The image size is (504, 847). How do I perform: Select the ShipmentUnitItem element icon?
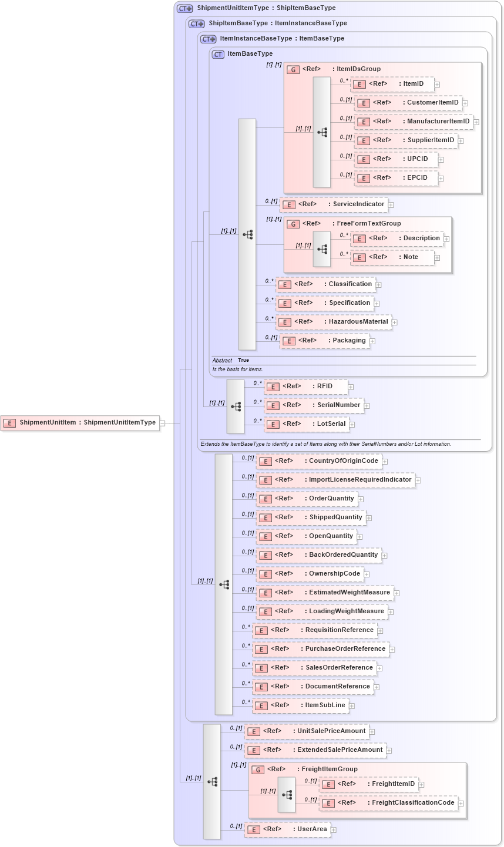tap(9, 422)
